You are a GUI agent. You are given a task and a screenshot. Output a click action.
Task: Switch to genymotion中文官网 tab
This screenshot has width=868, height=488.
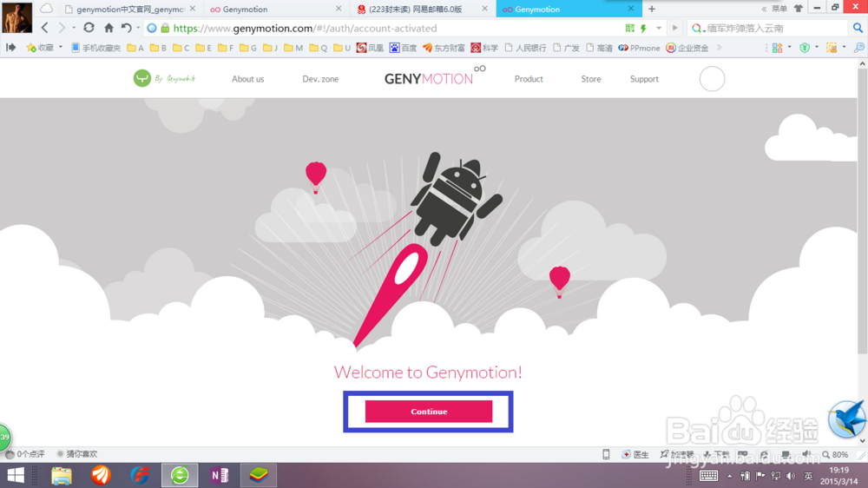tap(129, 9)
